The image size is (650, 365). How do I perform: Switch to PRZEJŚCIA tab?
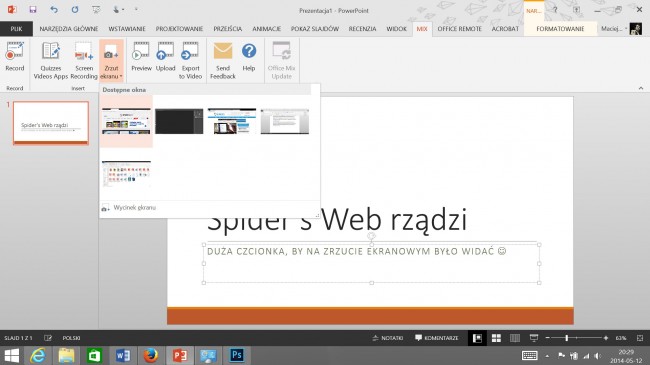[228, 29]
